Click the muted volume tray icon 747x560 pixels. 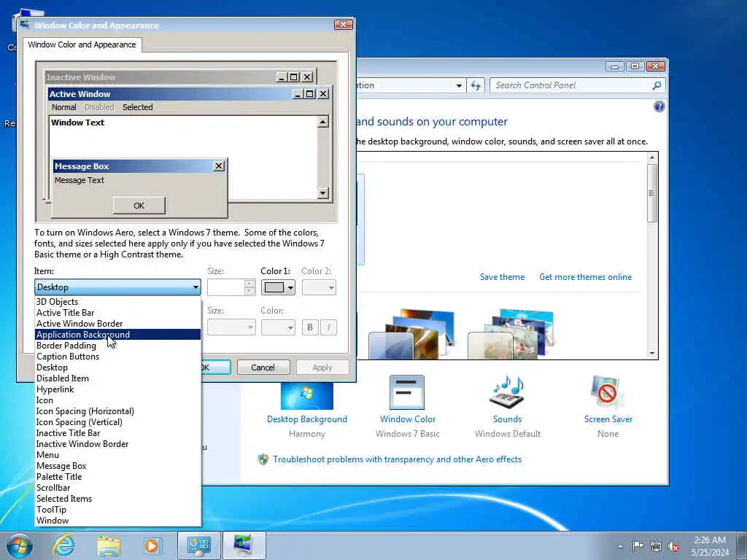coord(673,547)
